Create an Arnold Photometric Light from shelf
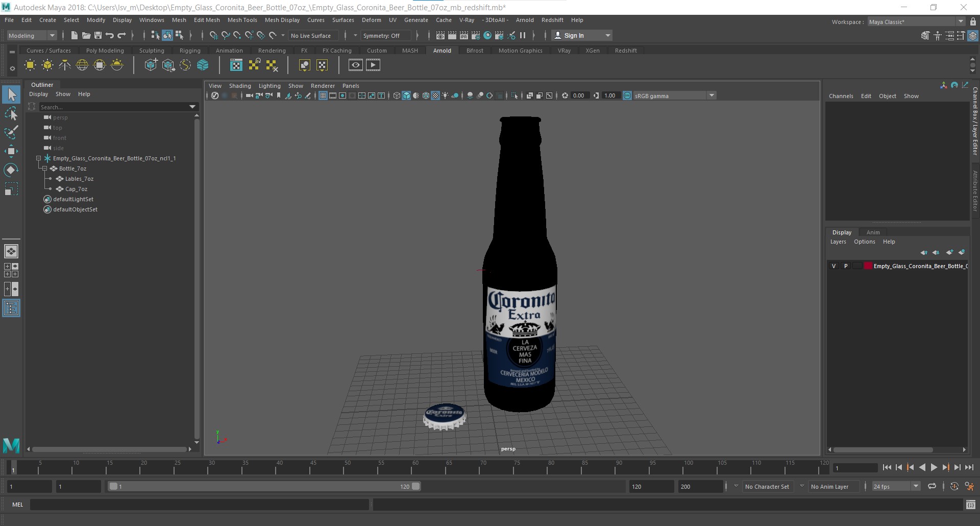This screenshot has height=526, width=980. point(65,65)
